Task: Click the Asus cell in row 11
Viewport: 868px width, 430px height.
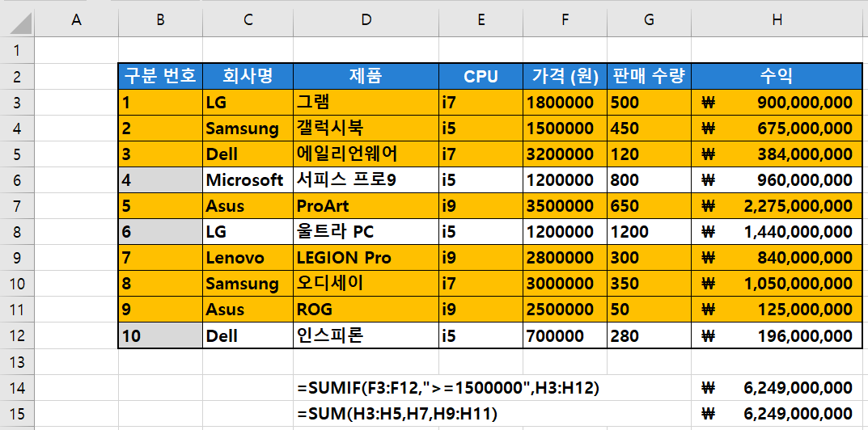Action: (248, 310)
